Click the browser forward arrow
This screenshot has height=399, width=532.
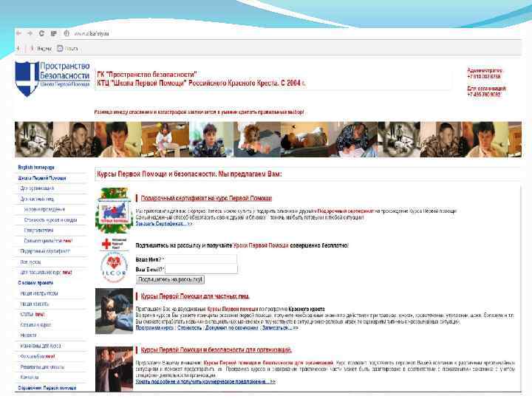[x=30, y=33]
